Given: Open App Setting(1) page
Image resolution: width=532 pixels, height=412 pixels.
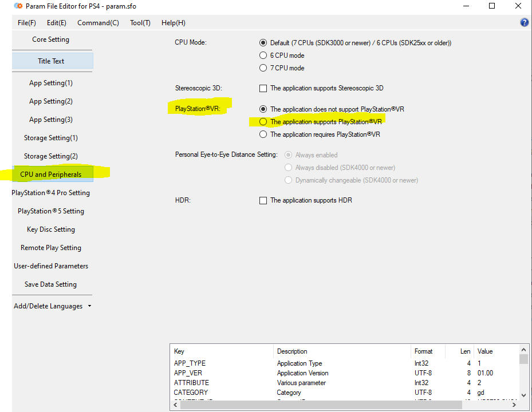Looking at the screenshot, I should pyautogui.click(x=51, y=83).
